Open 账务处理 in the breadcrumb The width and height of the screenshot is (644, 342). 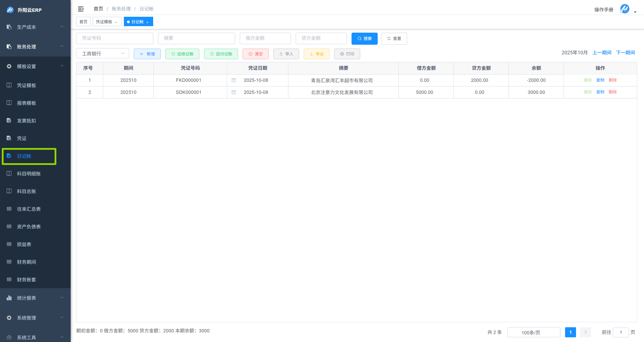121,9
